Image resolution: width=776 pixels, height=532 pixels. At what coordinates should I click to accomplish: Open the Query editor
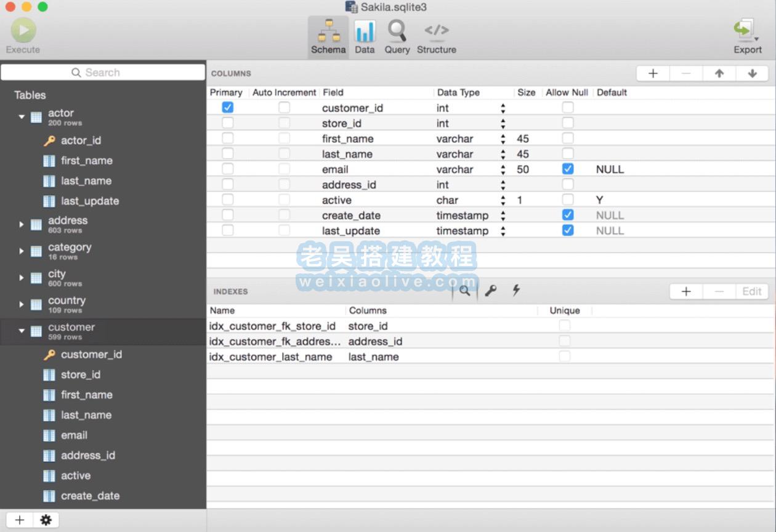pos(397,36)
